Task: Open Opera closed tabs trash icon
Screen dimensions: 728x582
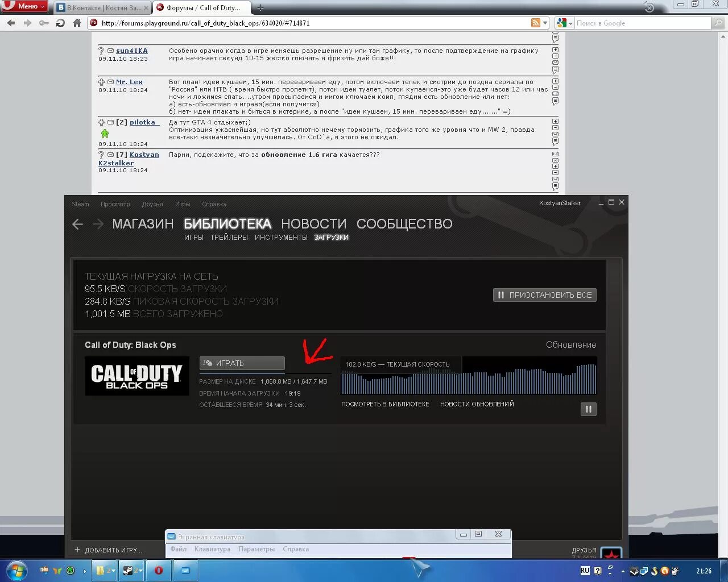Action: [x=650, y=8]
